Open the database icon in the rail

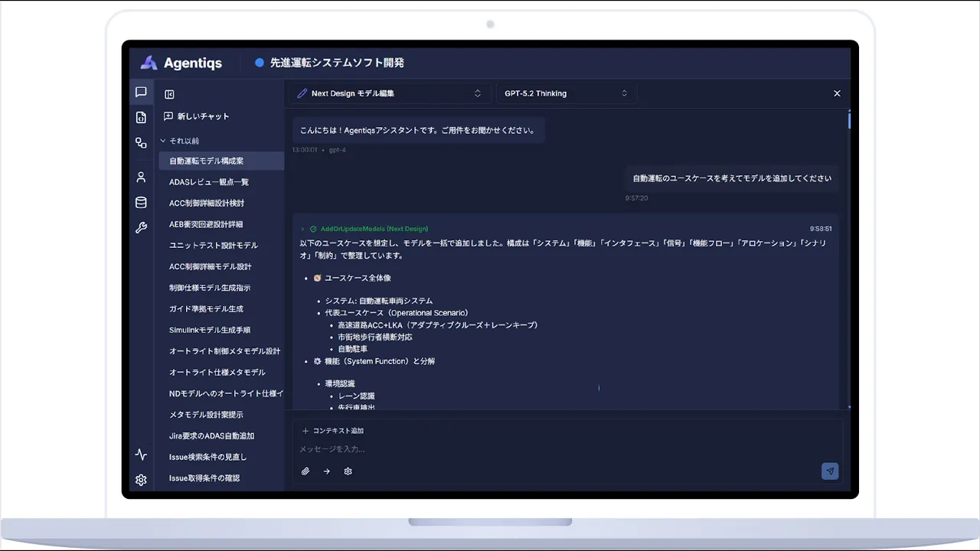[x=141, y=203]
